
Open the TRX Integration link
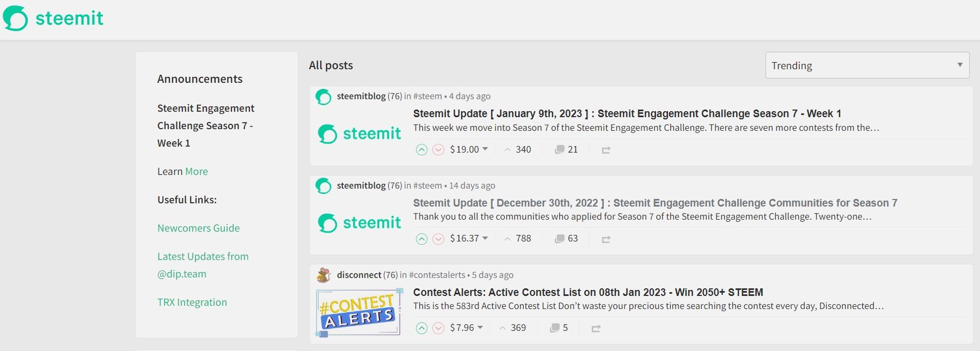[x=192, y=302]
